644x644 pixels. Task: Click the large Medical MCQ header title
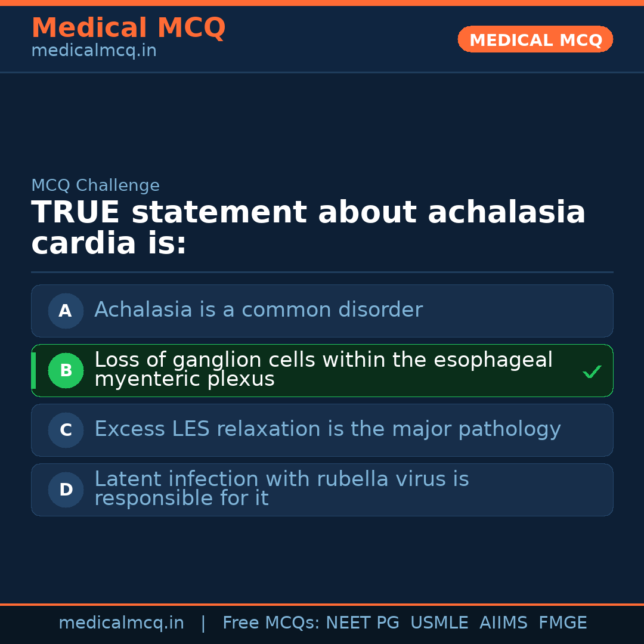pyautogui.click(x=128, y=28)
